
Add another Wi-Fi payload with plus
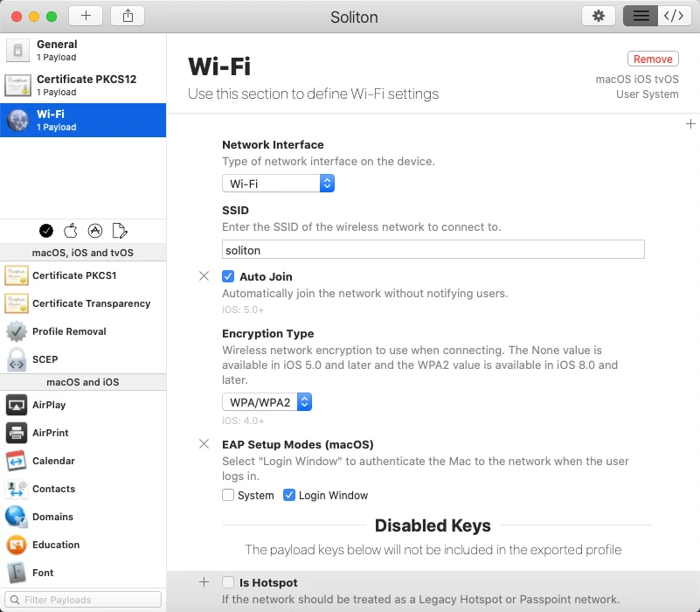[690, 124]
